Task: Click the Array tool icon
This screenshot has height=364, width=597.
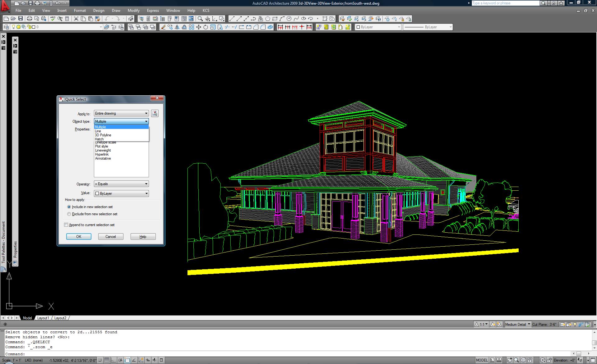Action: coord(192,27)
